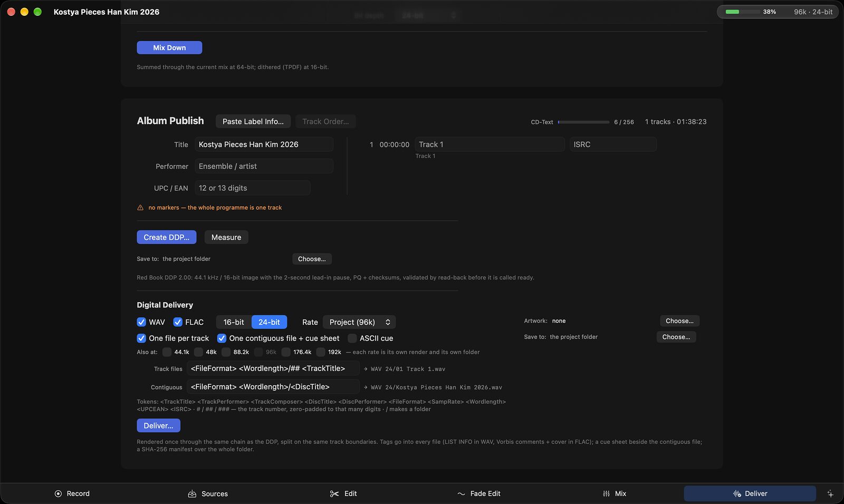This screenshot has height=504, width=844.
Task: Toggle One contiguous file + cue sheet
Action: (x=222, y=338)
